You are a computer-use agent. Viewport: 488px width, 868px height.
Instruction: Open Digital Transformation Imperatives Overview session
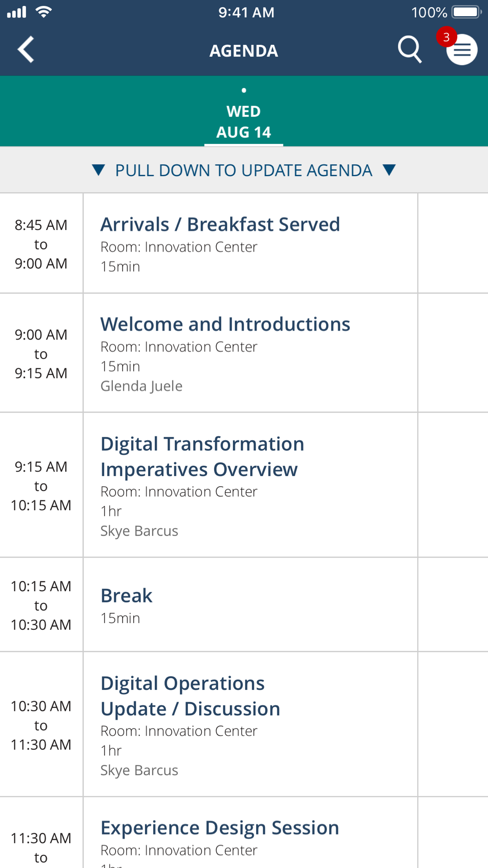click(250, 485)
